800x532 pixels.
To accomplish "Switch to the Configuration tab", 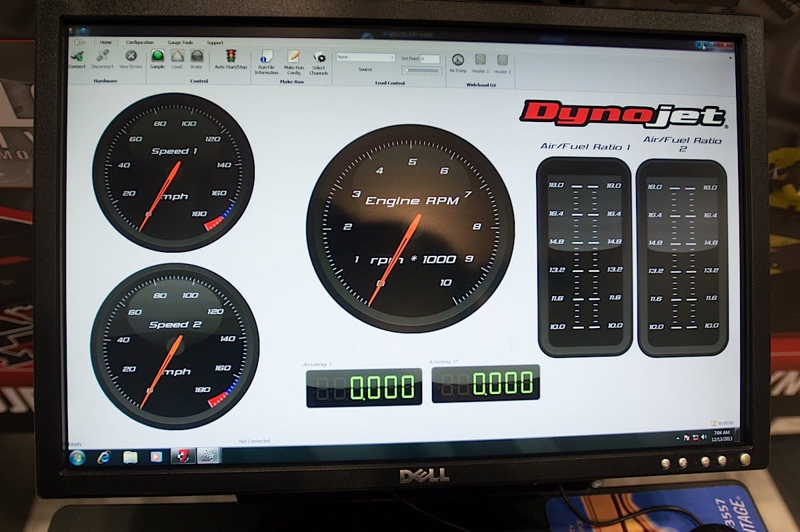I will (139, 42).
